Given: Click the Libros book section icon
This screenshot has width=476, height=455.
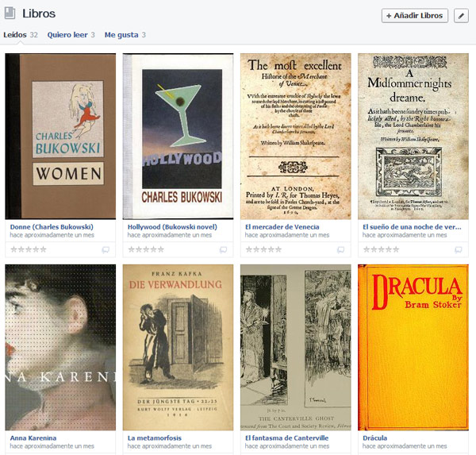Looking at the screenshot, I should (x=10, y=13).
